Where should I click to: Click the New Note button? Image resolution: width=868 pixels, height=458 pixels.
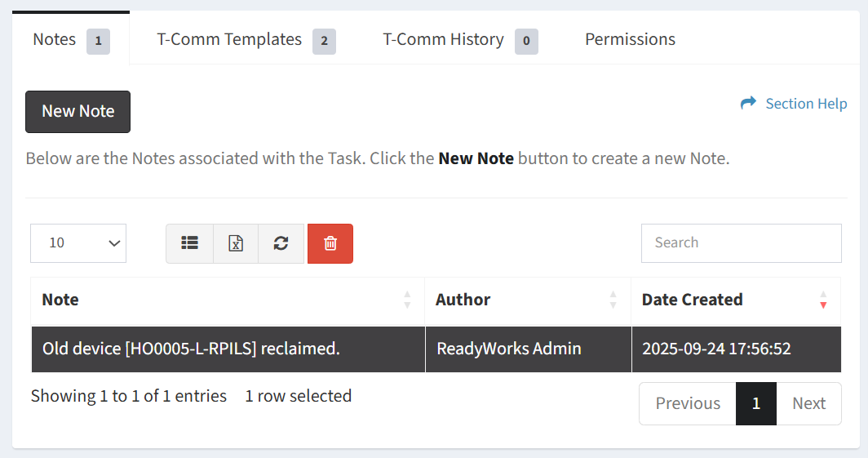coord(78,112)
